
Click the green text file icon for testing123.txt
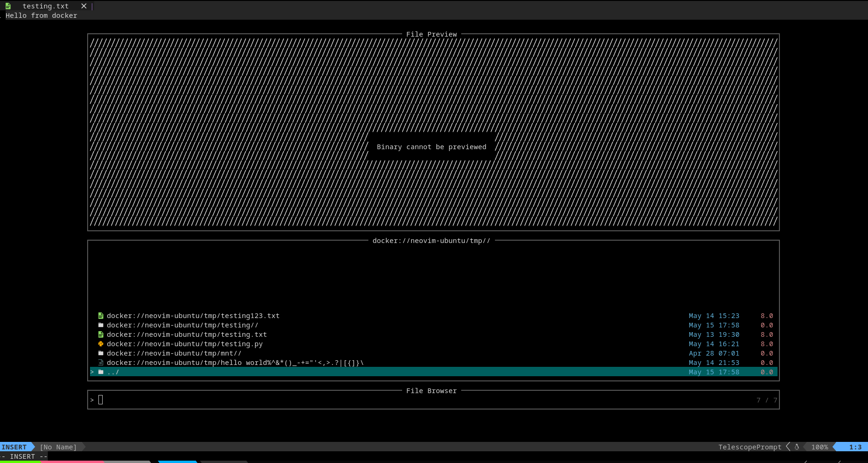pos(101,316)
